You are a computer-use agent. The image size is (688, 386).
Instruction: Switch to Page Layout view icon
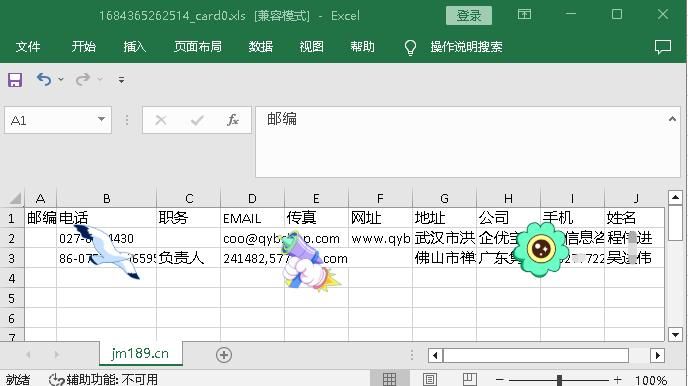point(430,379)
